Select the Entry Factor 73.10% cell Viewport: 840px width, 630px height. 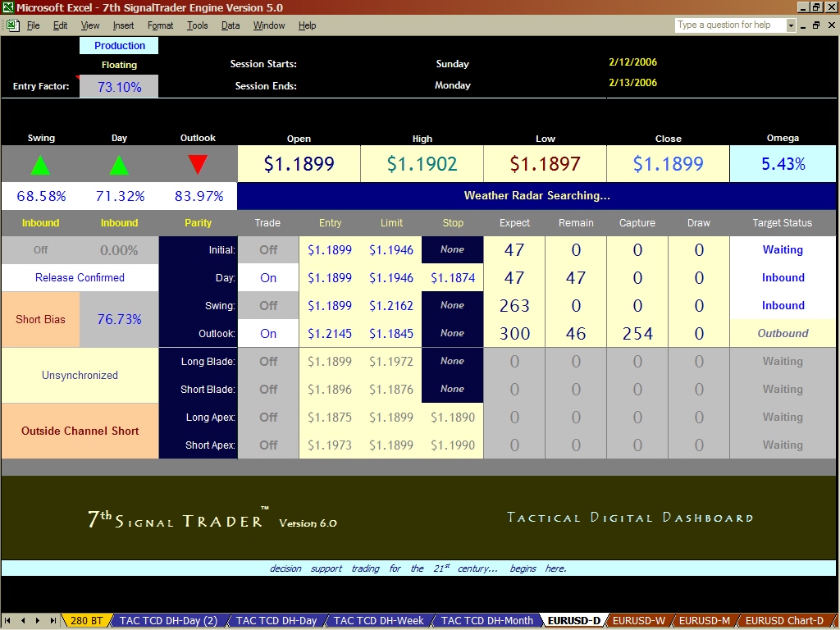[119, 87]
